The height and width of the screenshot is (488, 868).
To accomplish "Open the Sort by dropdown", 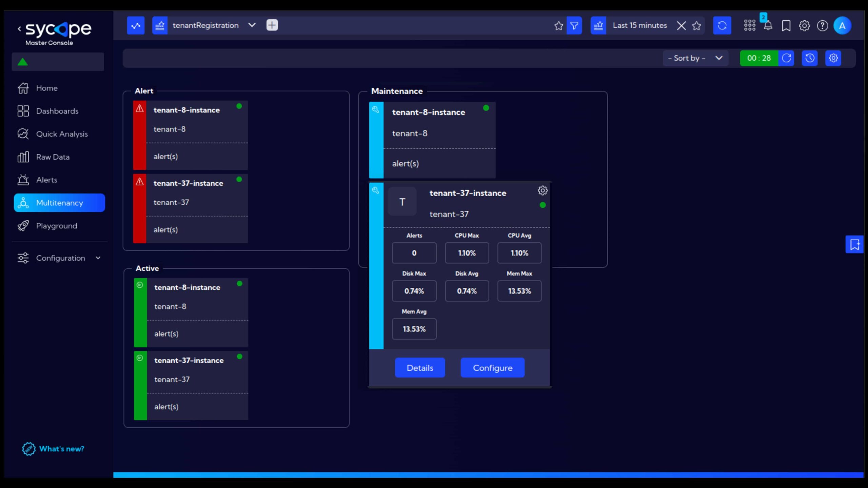I will tap(694, 58).
